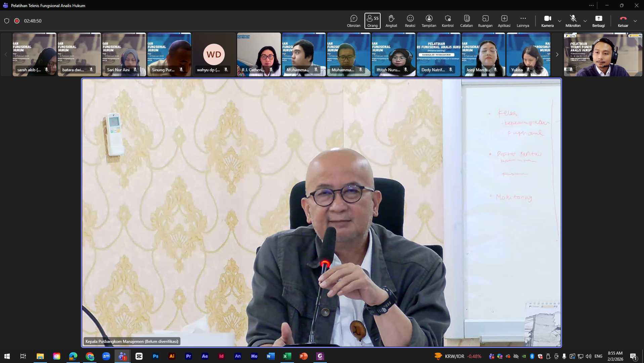This screenshot has height=363, width=644.
Task: Raise hand with Angkat button
Action: click(x=391, y=21)
